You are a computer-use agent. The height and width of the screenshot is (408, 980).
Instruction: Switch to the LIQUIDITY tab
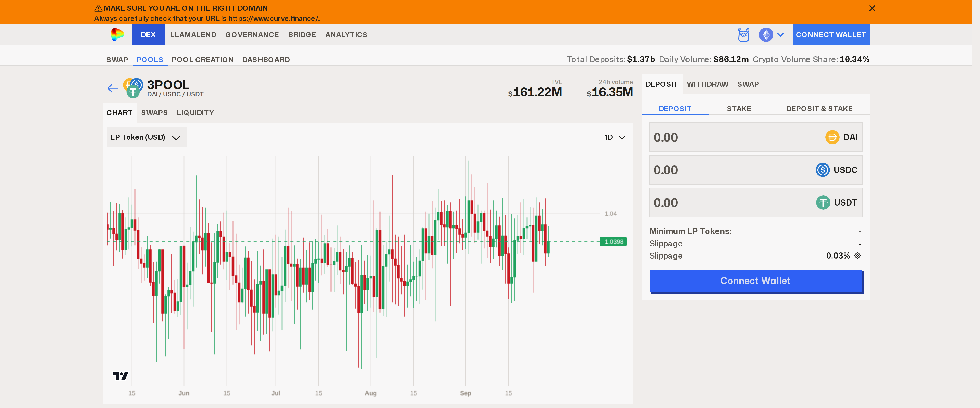coord(195,113)
